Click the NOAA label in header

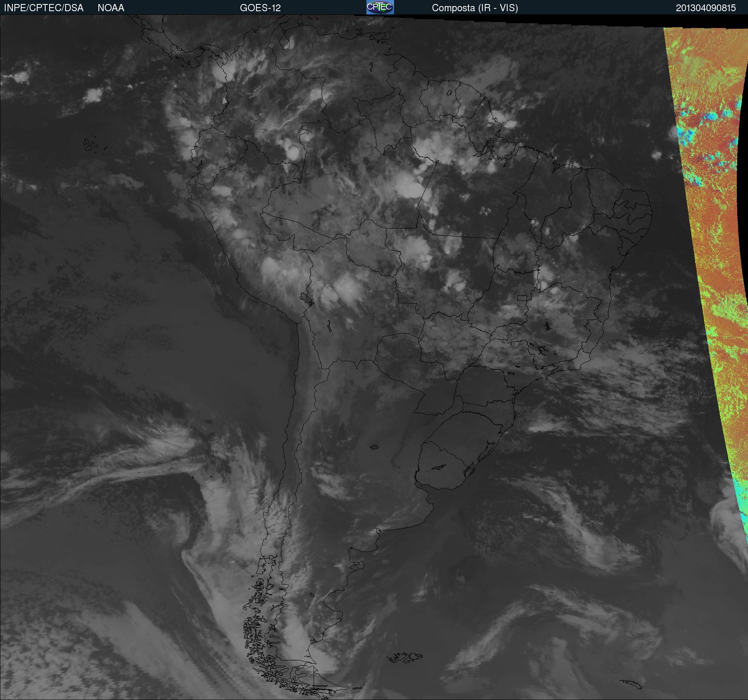click(x=111, y=8)
